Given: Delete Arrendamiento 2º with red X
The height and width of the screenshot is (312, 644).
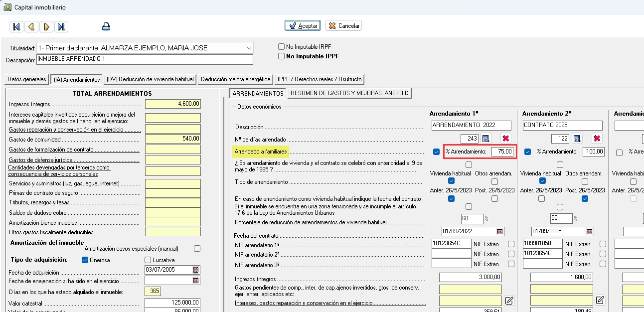Looking at the screenshot, I should point(597,138).
